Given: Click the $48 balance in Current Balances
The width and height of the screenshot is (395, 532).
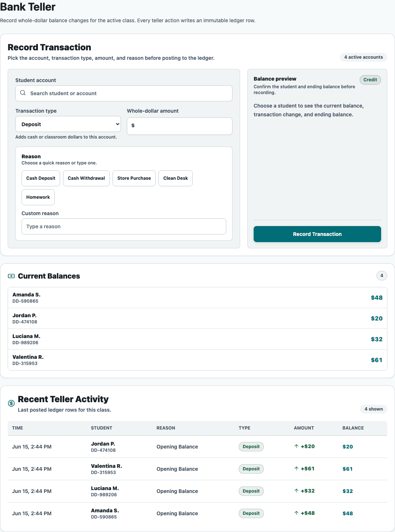Looking at the screenshot, I should coord(377,298).
